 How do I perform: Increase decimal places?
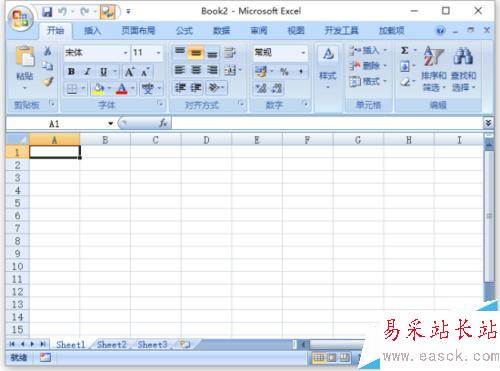tap(261, 88)
